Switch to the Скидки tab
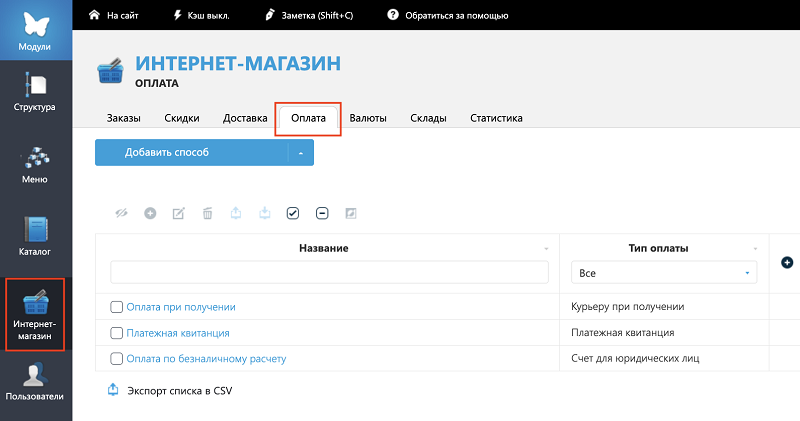800x421 pixels. click(x=182, y=118)
